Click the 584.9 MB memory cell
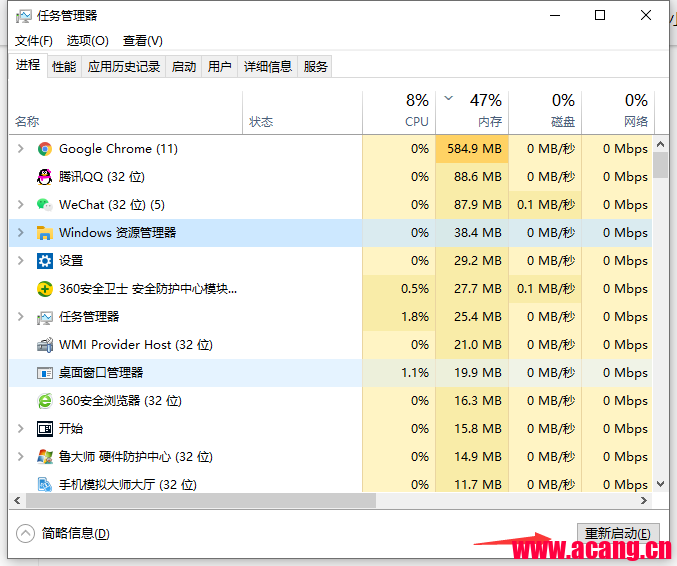 click(472, 149)
